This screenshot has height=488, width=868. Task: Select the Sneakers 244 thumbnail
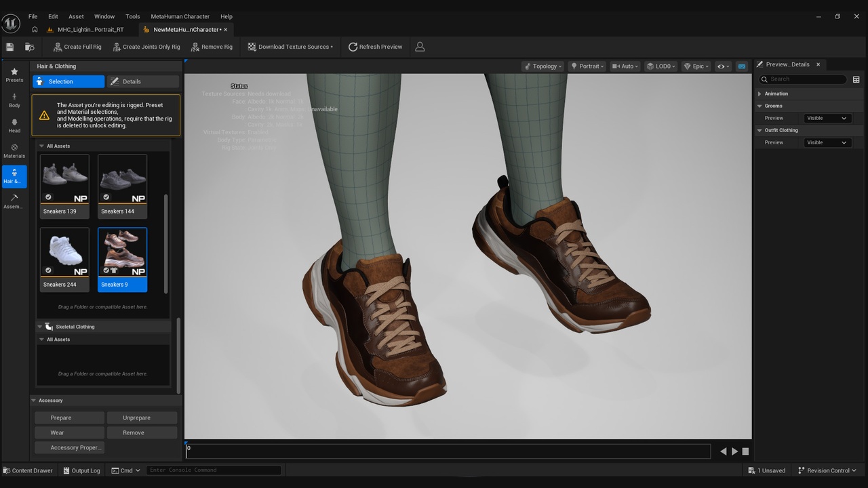(x=64, y=259)
